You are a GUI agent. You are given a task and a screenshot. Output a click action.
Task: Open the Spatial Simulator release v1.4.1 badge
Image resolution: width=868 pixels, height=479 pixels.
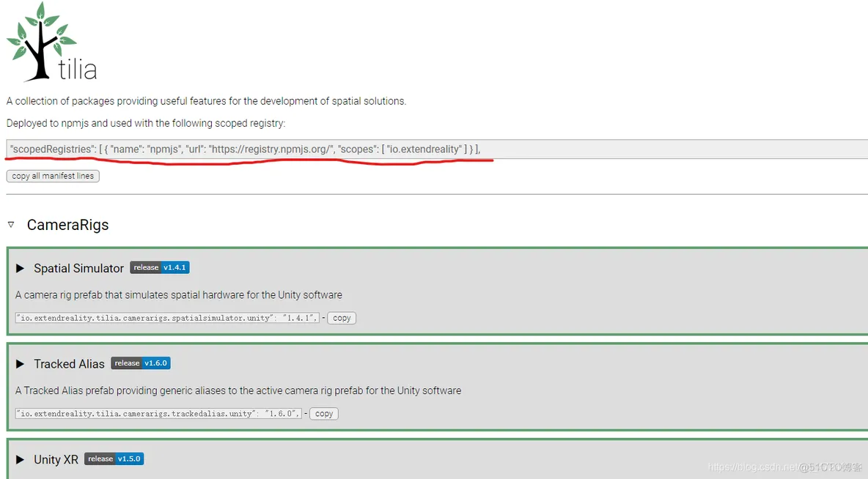(159, 268)
